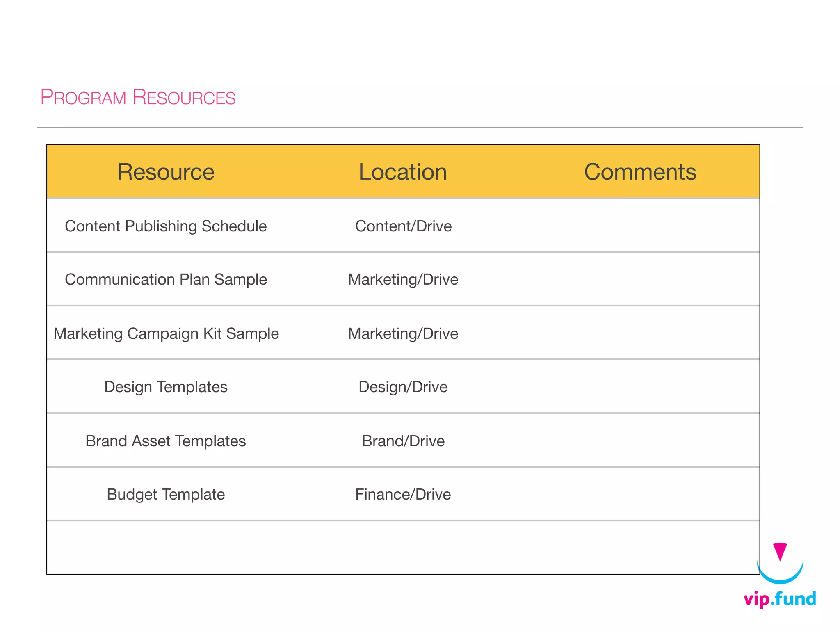The width and height of the screenshot is (840, 630).
Task: Click the Location column header
Action: click(x=403, y=172)
